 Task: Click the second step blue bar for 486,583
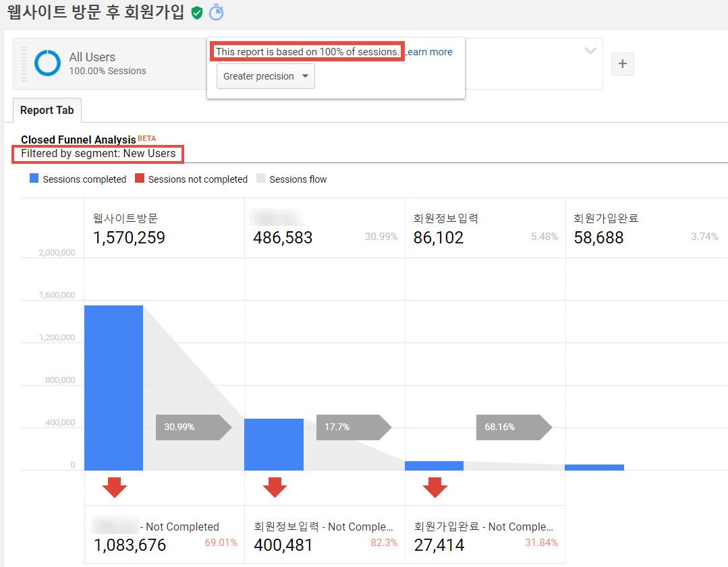[274, 444]
